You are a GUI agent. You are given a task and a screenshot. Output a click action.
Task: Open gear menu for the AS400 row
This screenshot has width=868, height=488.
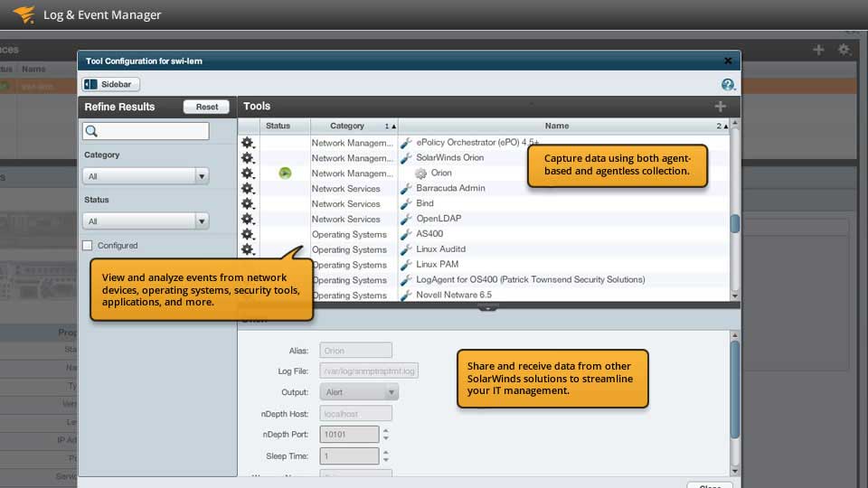pyautogui.click(x=248, y=235)
